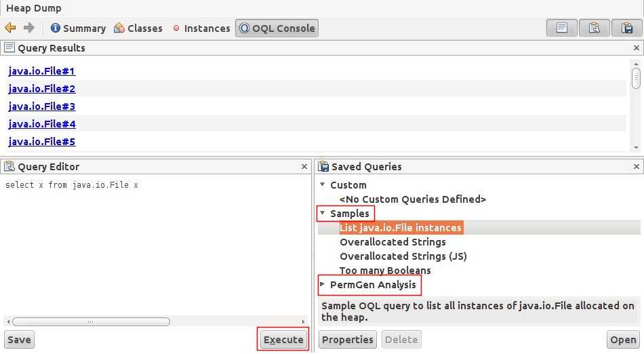Collapse the Custom queries node
This screenshot has height=354, width=644.
point(323,185)
